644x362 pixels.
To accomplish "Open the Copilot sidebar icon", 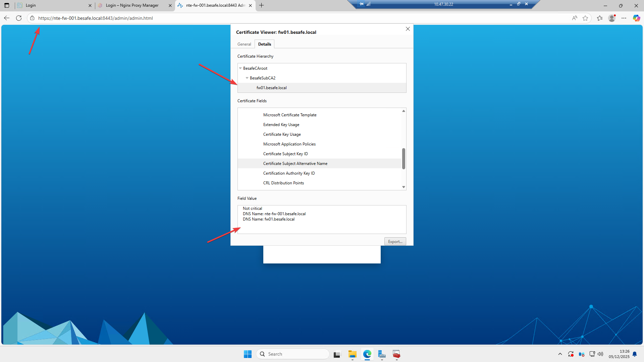I will tap(636, 18).
